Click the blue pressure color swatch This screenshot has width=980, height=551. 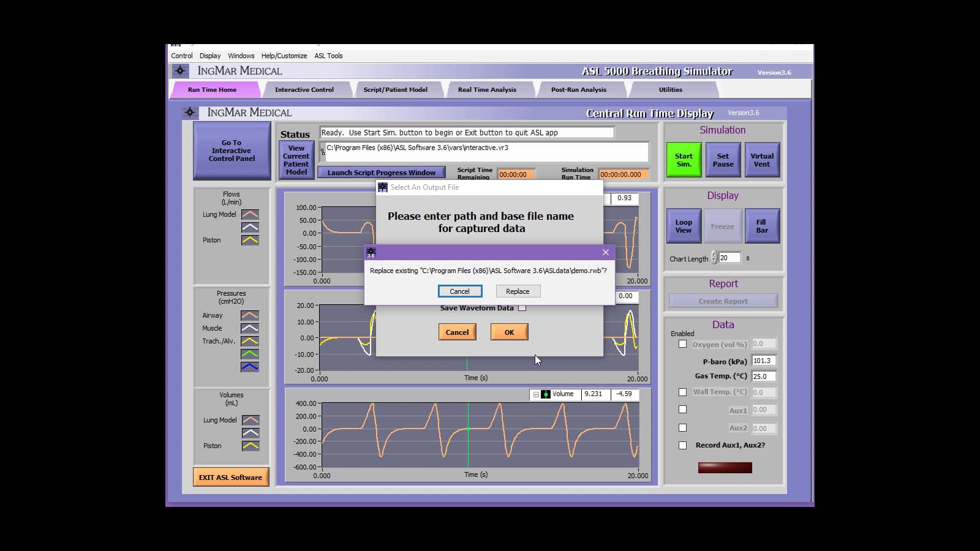tap(250, 366)
